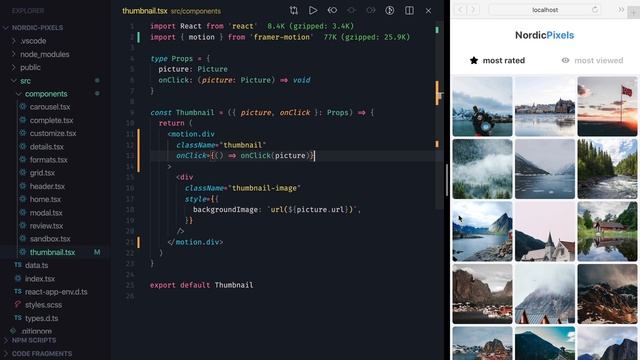The height and width of the screenshot is (360, 640).
Task: Open styles.scss file
Action: point(43,305)
